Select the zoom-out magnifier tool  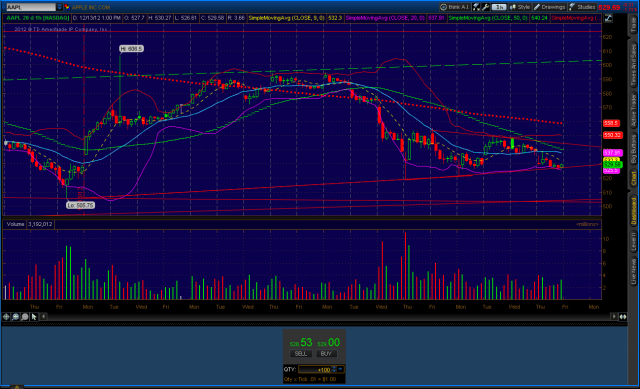[x=25, y=317]
